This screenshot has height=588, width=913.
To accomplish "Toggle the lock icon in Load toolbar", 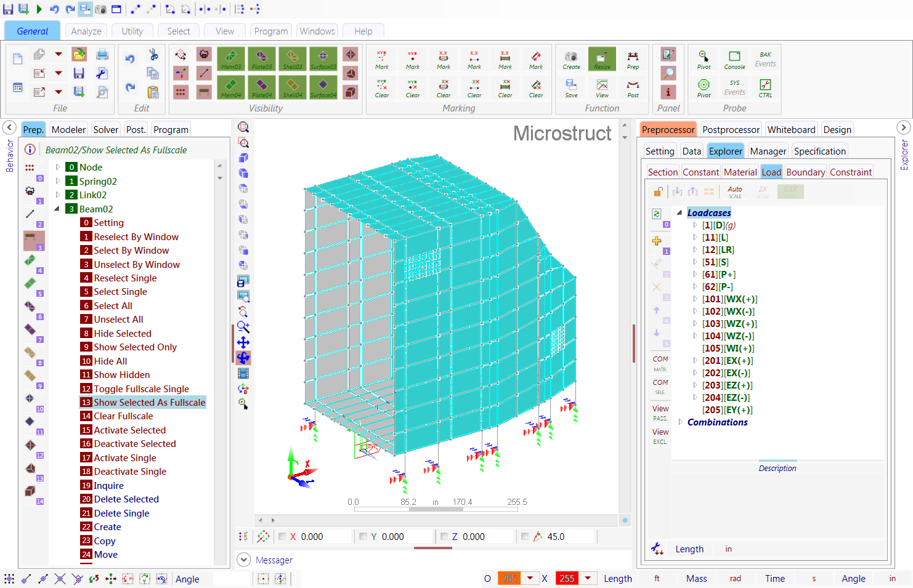I will [658, 191].
